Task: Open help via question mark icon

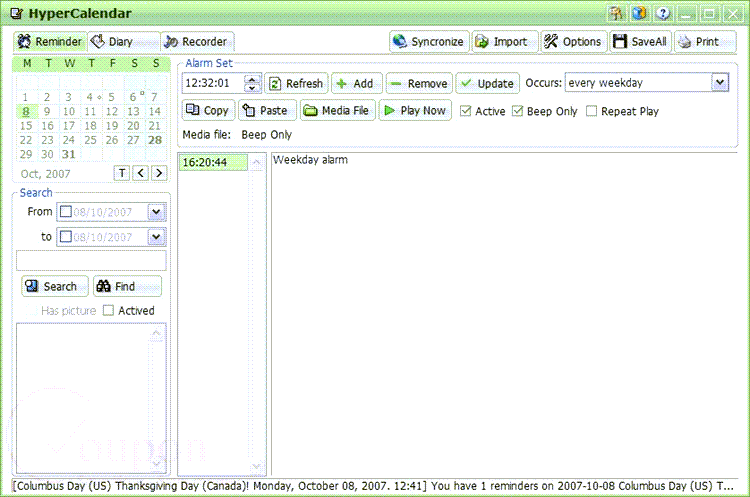Action: point(662,13)
